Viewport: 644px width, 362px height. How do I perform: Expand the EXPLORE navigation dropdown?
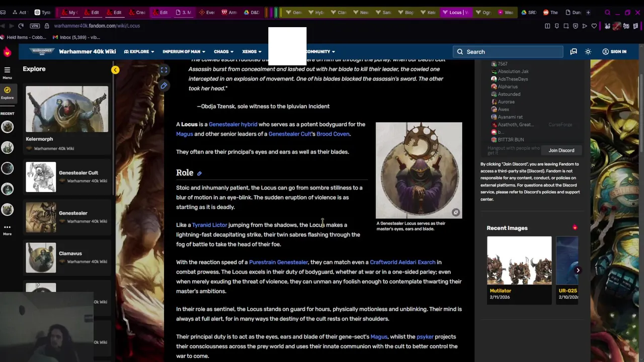(x=138, y=51)
